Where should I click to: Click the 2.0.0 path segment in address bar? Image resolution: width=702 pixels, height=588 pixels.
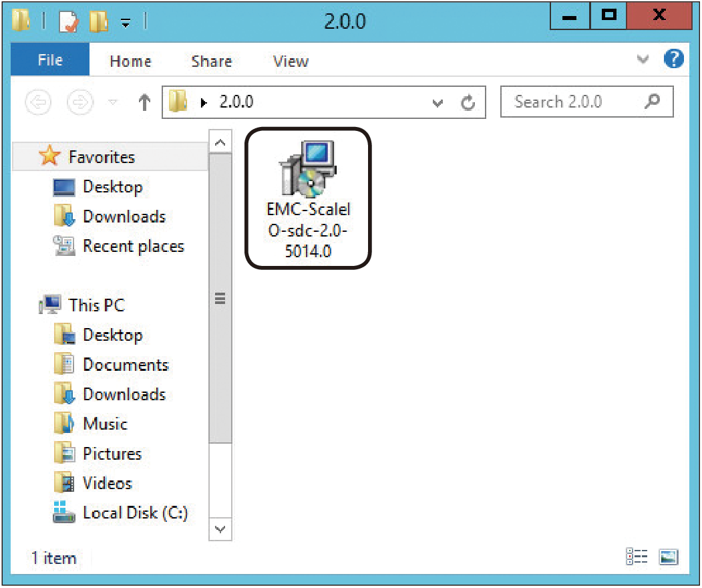(236, 102)
